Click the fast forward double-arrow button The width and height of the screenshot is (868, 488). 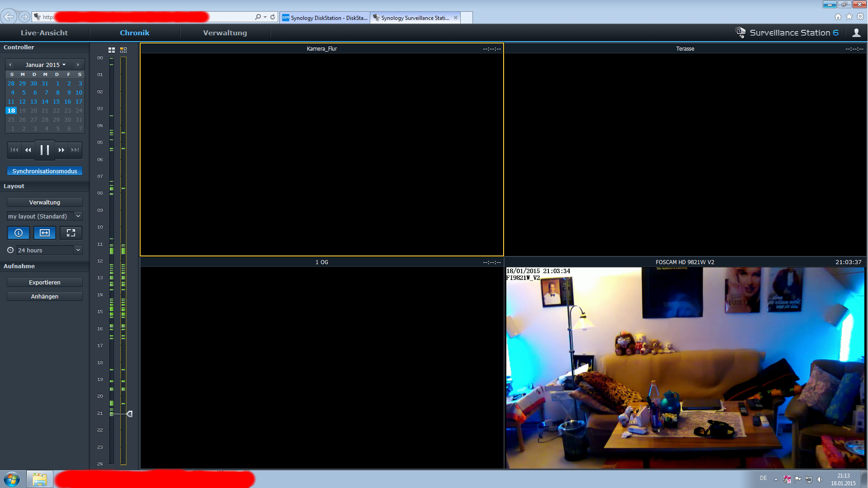coord(61,150)
